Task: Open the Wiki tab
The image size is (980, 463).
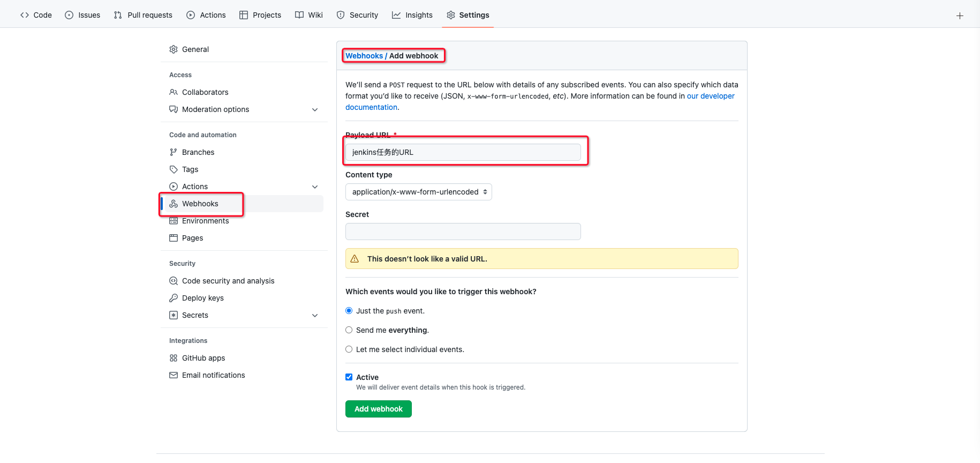Action: tap(309, 15)
